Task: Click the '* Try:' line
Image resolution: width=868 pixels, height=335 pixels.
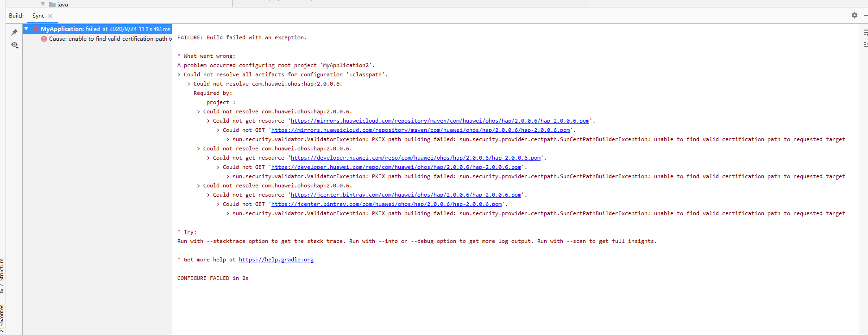Action: 187,232
